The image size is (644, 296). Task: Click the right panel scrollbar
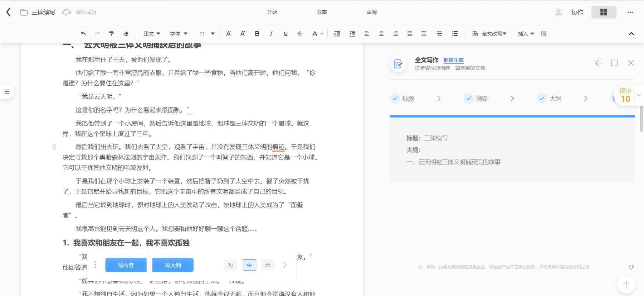point(641,118)
